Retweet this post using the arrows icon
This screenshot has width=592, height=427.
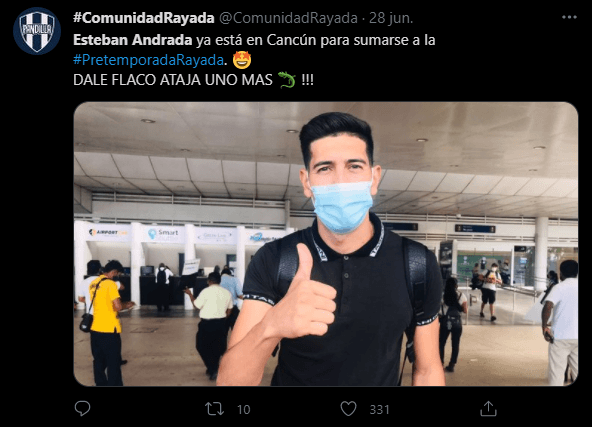coord(214,409)
